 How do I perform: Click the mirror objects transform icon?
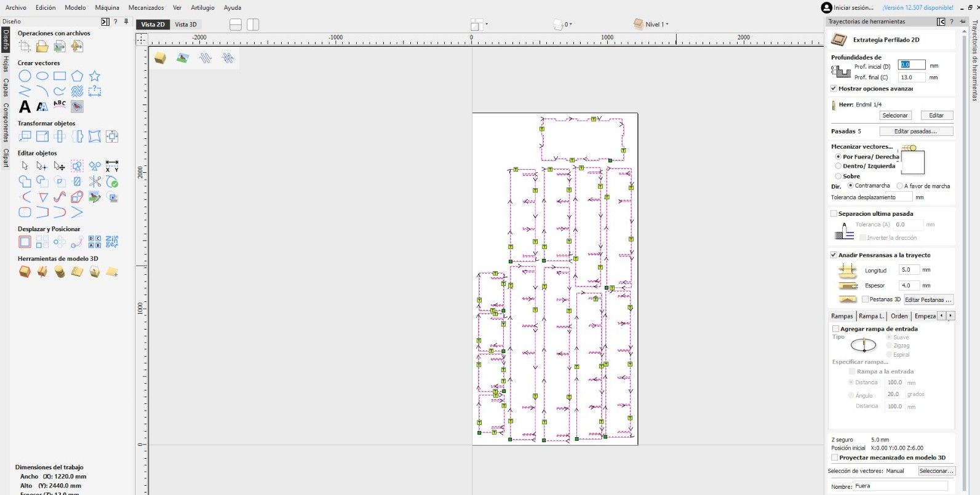77,137
